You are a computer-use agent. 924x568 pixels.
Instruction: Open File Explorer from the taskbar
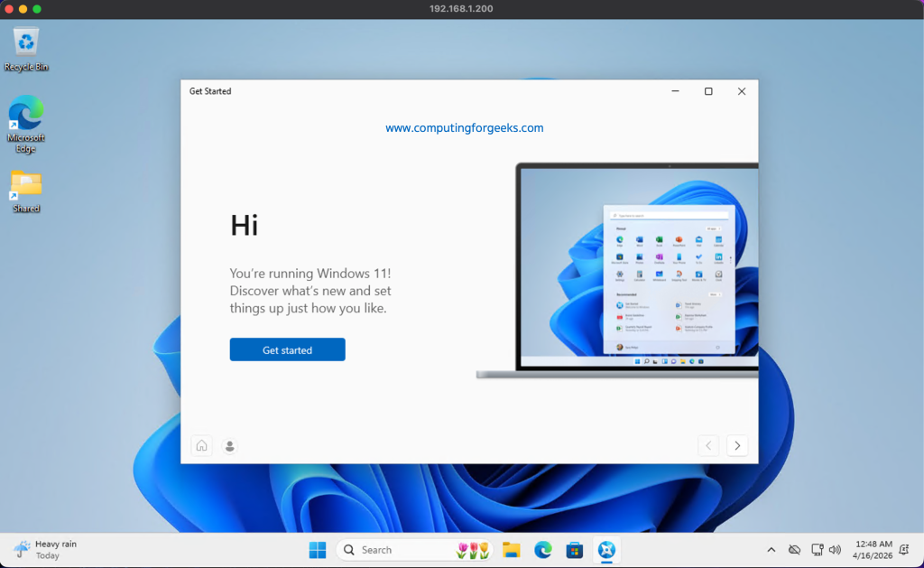point(512,549)
